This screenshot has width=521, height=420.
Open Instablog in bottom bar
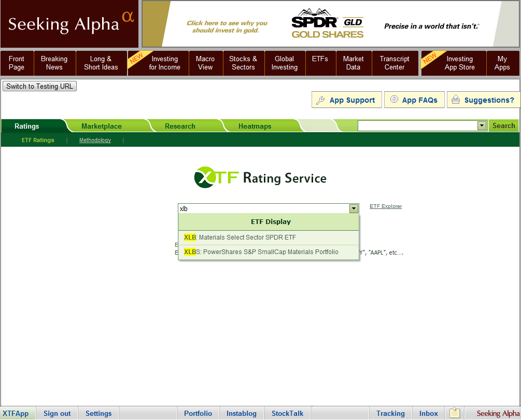click(x=242, y=413)
